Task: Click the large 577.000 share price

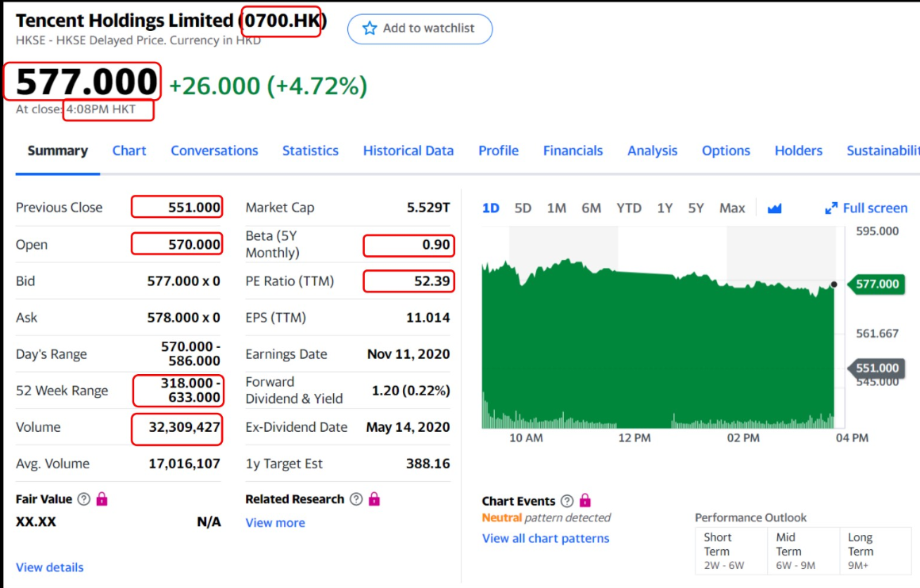Action: [x=86, y=82]
